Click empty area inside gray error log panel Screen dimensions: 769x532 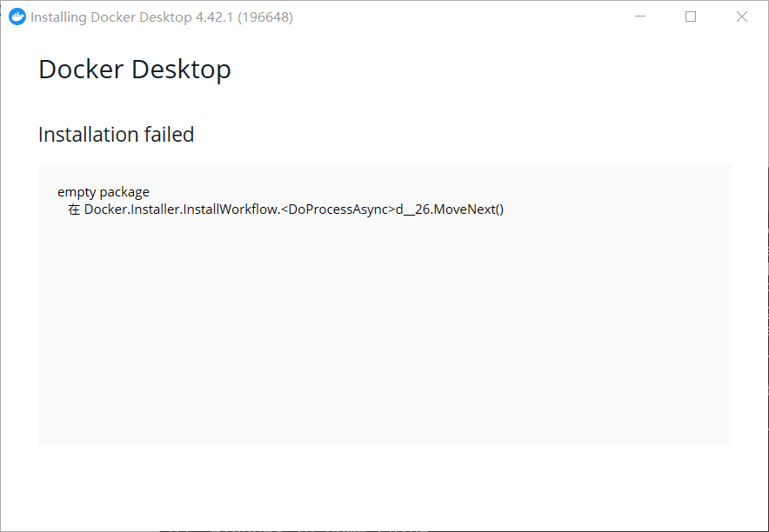(x=384, y=333)
